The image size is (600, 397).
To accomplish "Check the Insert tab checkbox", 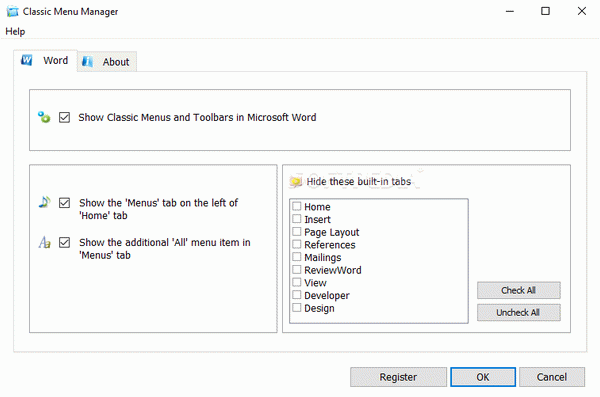I will tap(297, 219).
